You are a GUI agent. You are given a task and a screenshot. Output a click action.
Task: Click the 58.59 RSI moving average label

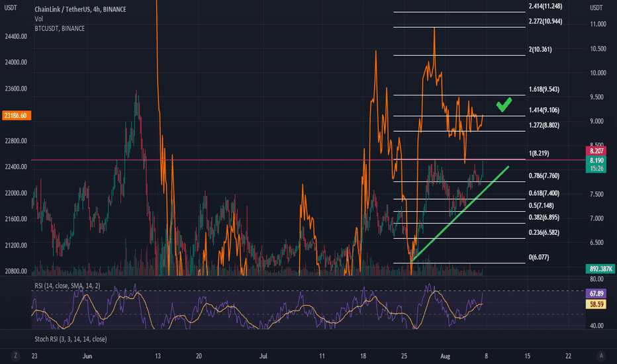click(x=596, y=304)
